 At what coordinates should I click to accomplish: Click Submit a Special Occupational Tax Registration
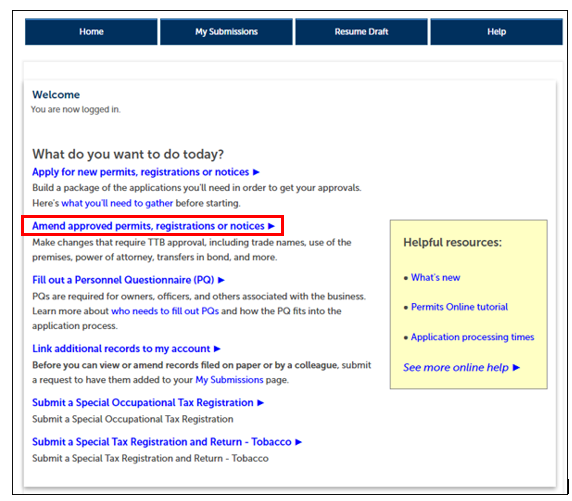tap(143, 402)
